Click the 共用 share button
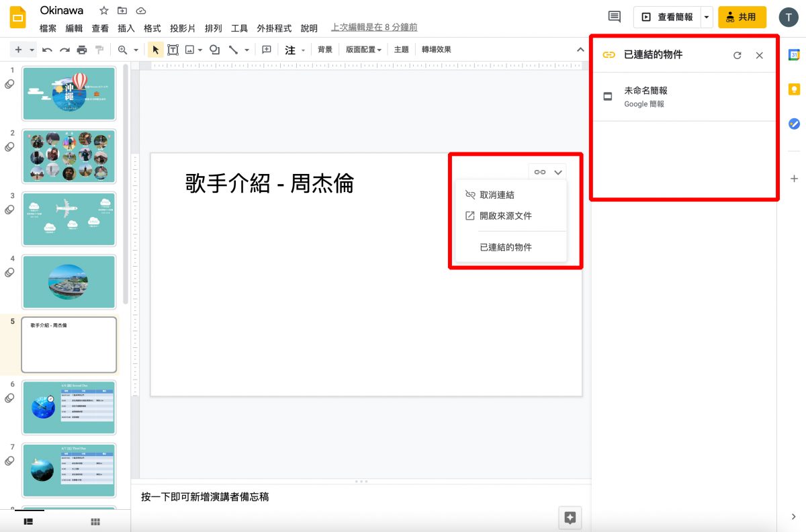This screenshot has width=806, height=532. [x=742, y=17]
